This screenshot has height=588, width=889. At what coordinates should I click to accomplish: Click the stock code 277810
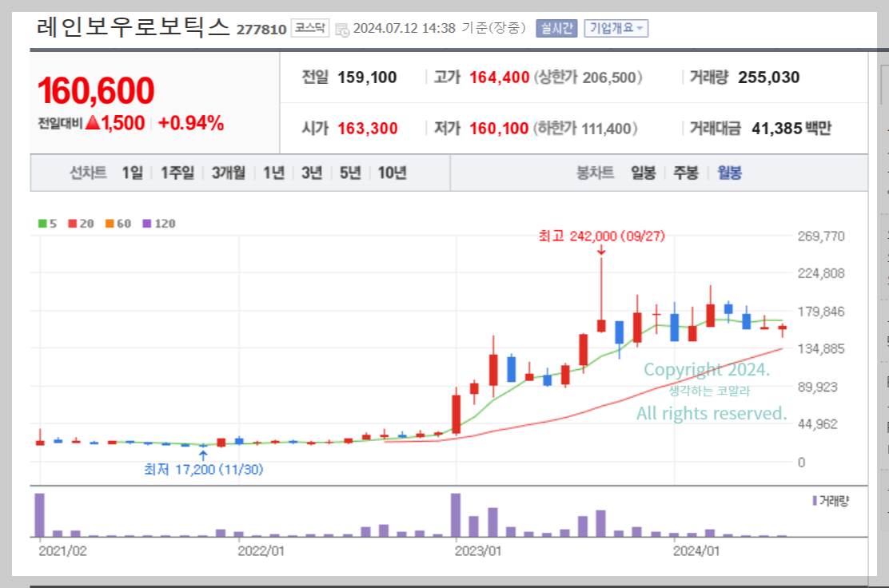tap(261, 30)
